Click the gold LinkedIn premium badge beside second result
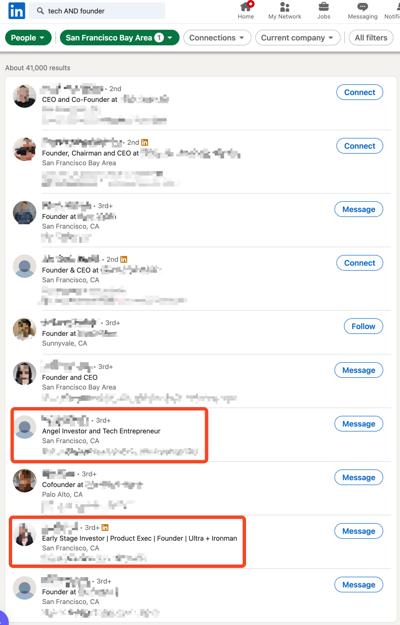This screenshot has height=625, width=400. 144,142
